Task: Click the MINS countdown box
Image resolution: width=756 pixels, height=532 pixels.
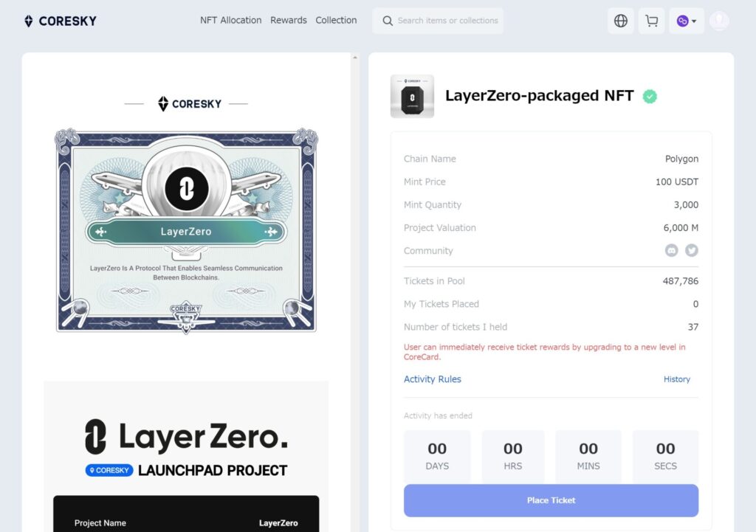Action: tap(588, 456)
